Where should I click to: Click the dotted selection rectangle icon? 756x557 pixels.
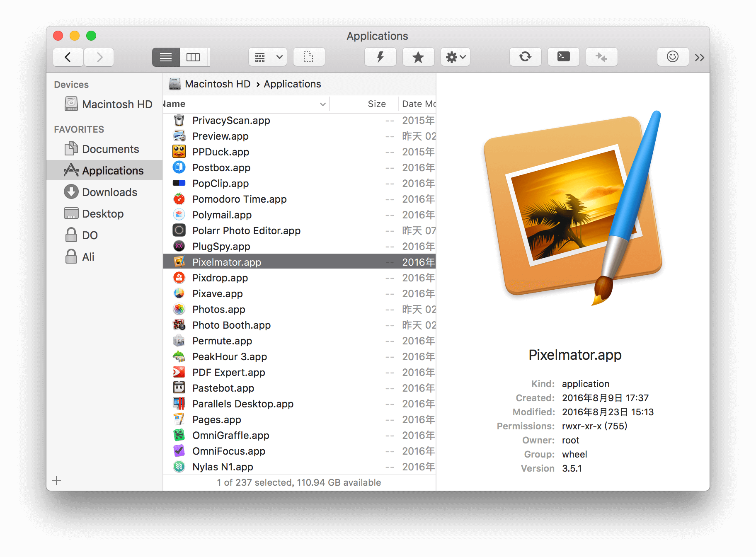309,57
